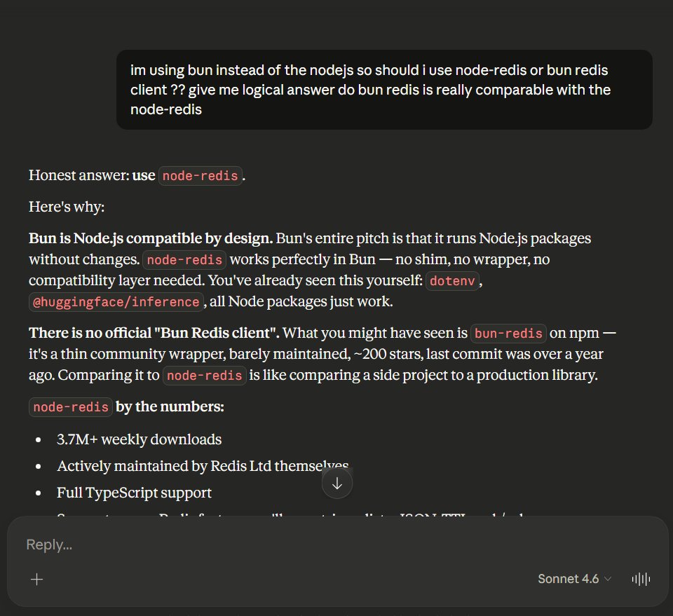Focus the Reply… message input
The image size is (673, 616).
pyautogui.click(x=337, y=545)
